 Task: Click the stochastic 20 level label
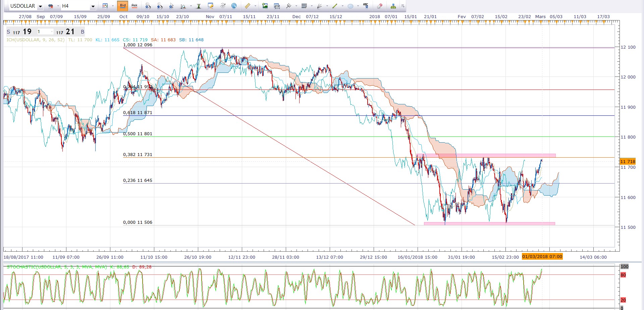(623, 300)
